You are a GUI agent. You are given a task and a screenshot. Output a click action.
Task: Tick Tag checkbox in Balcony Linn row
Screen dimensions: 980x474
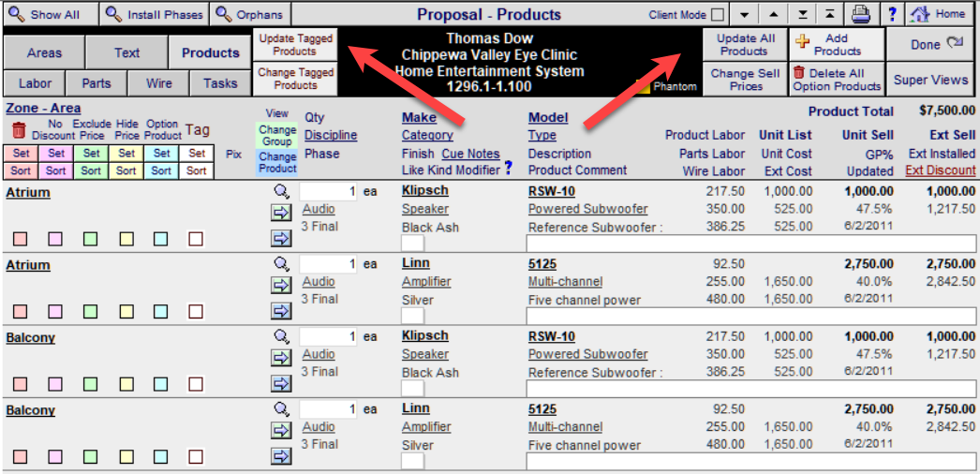(196, 456)
